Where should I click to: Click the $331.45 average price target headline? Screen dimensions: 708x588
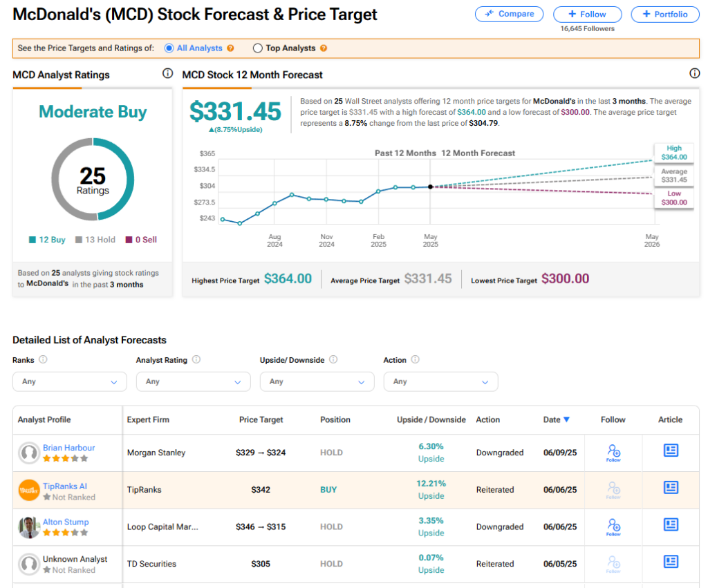235,111
